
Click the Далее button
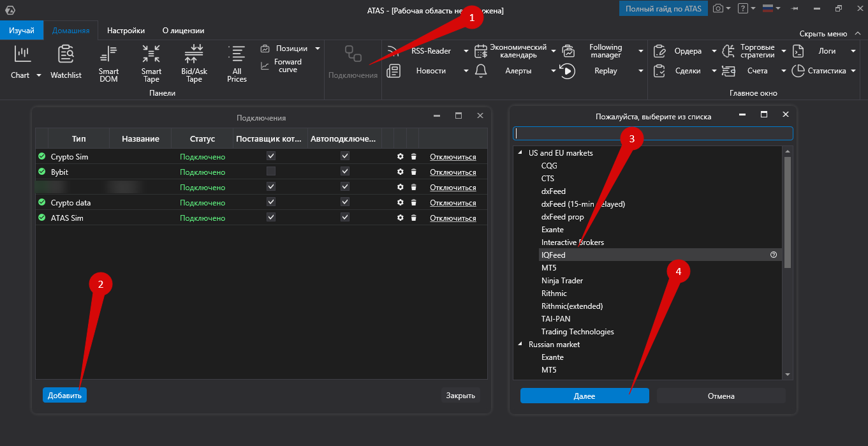pos(584,396)
